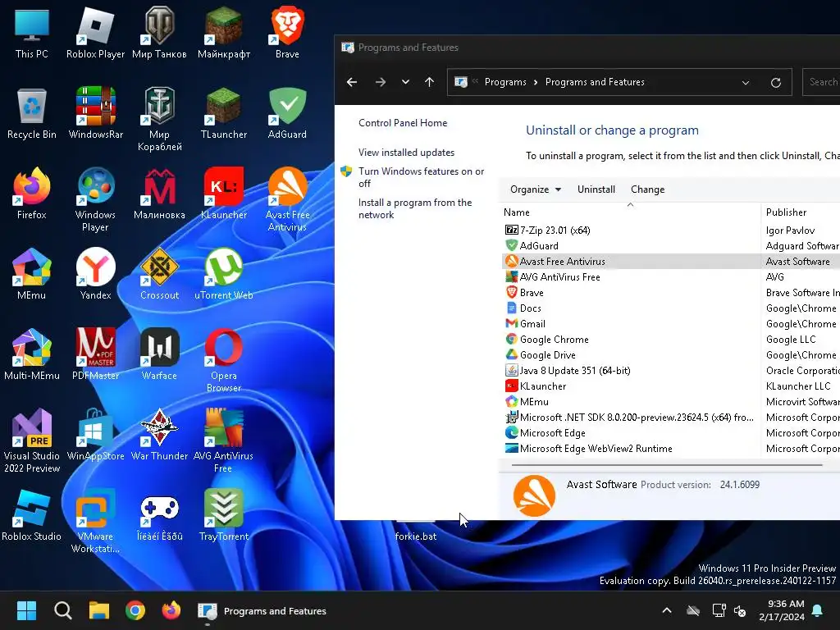
Task: Select the Crossout desktop icon
Action: pos(160,274)
